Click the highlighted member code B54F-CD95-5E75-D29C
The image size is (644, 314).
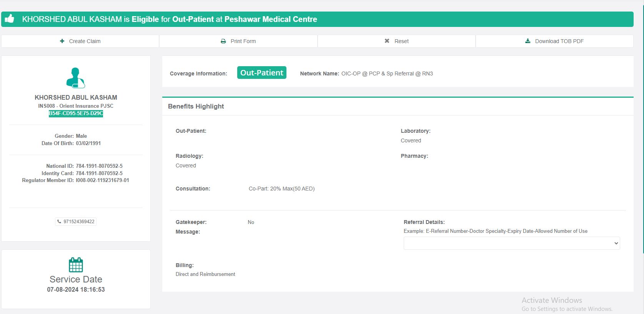(76, 114)
